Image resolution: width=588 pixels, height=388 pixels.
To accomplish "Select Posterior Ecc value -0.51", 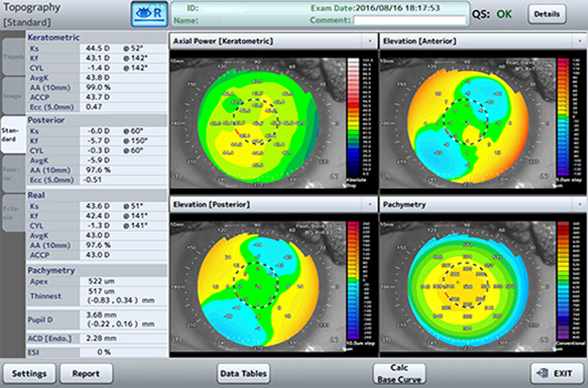I will [92, 179].
